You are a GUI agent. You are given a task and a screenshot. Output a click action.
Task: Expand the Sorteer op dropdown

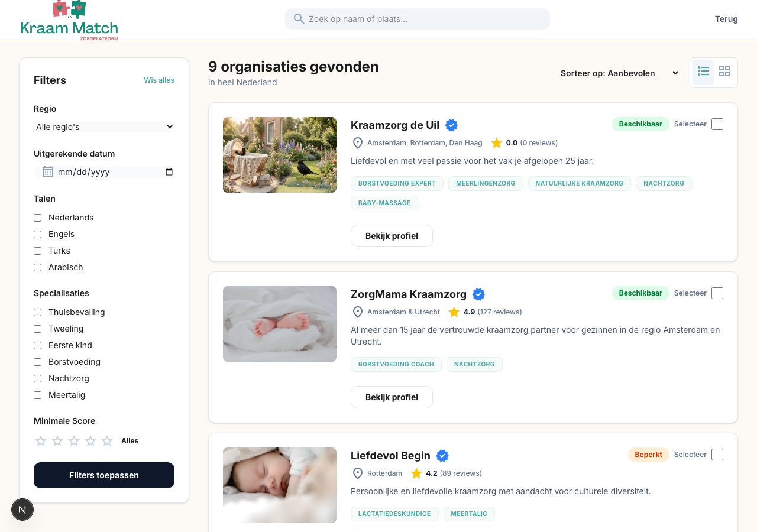tap(619, 73)
